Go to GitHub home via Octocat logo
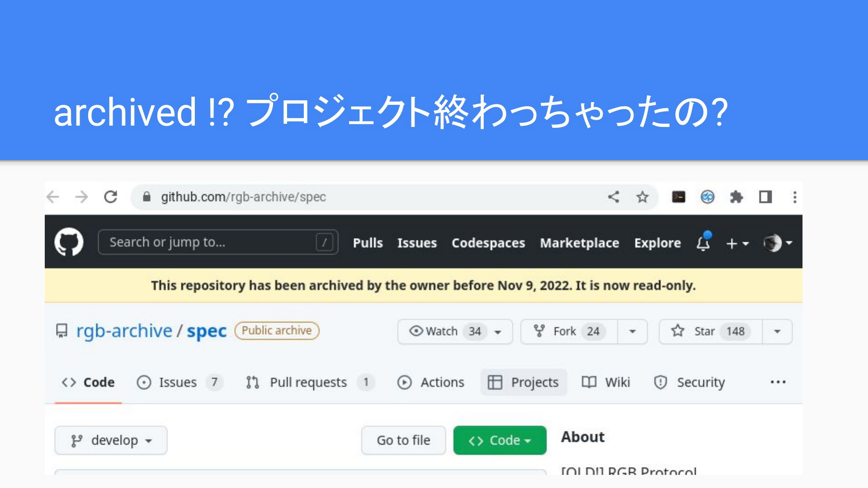This screenshot has height=488, width=868. pos(69,242)
